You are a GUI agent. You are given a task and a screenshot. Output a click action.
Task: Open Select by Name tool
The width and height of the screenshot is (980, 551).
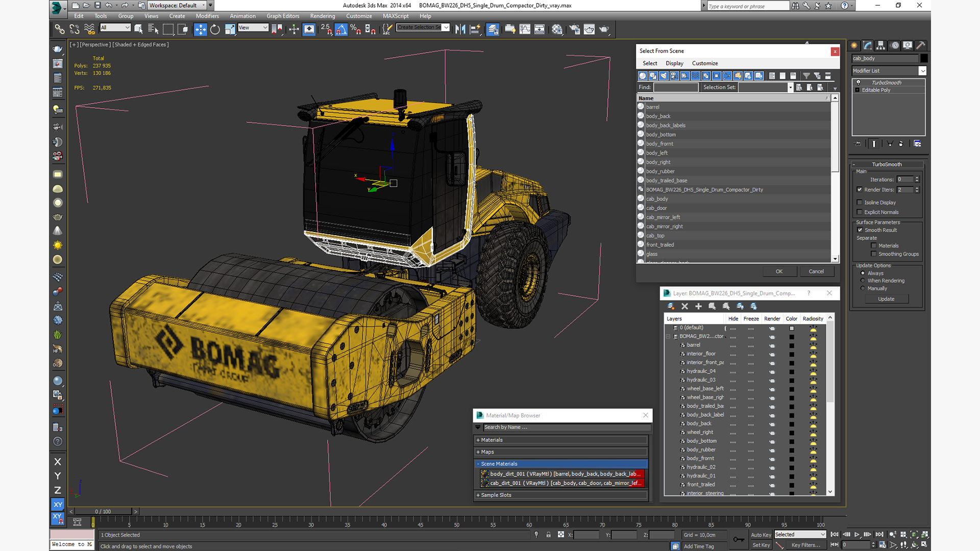(153, 29)
